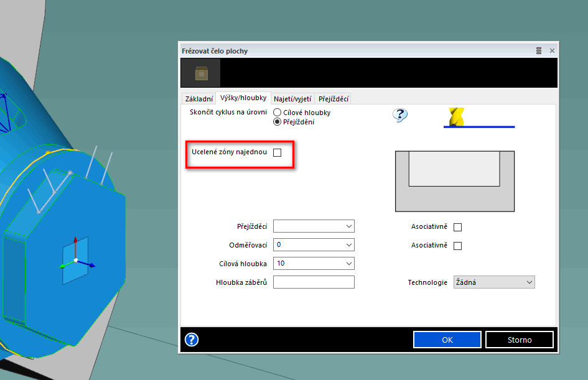The height and width of the screenshot is (380, 588).
Task: Enable the Ucelené zóny najednou checkbox
Action: [278, 152]
